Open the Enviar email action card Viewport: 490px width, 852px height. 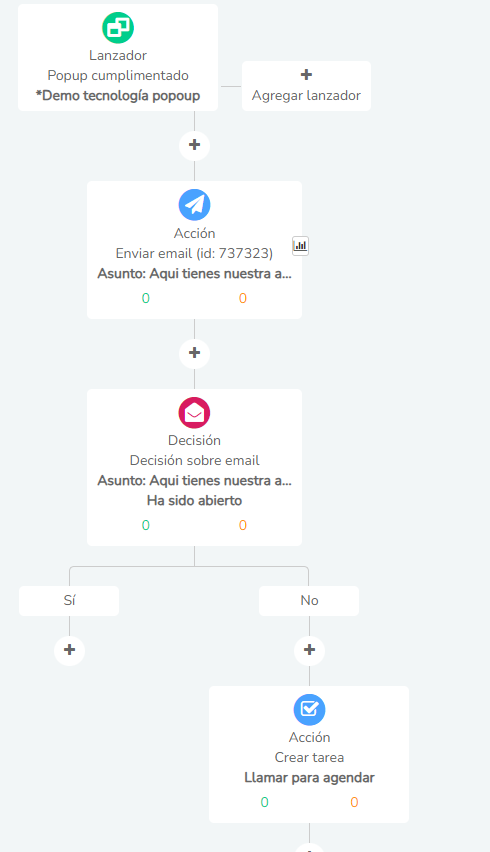194,250
